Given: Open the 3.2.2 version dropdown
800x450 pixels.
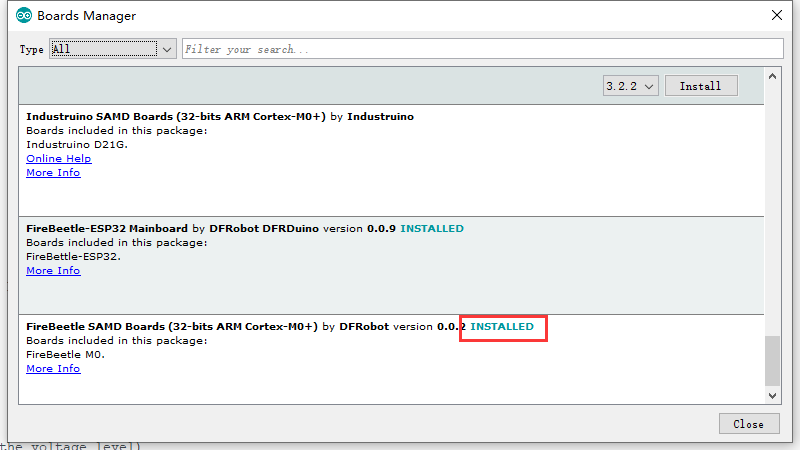Looking at the screenshot, I should (x=631, y=86).
